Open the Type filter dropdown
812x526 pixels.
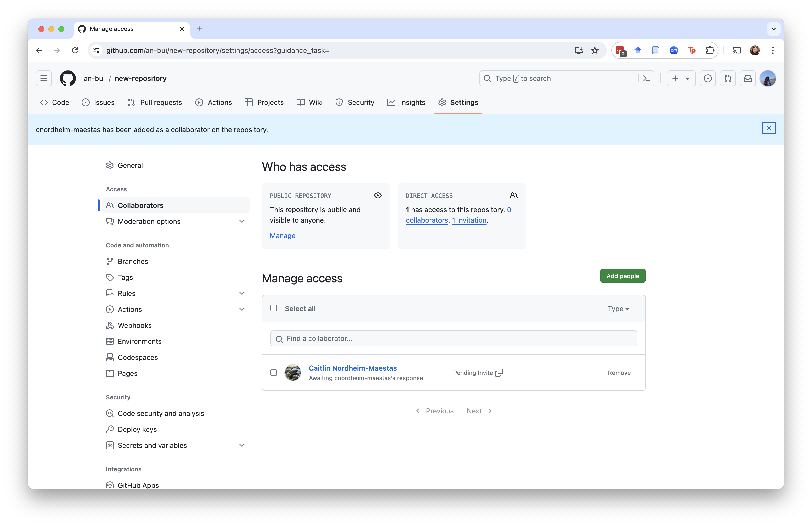[618, 309]
